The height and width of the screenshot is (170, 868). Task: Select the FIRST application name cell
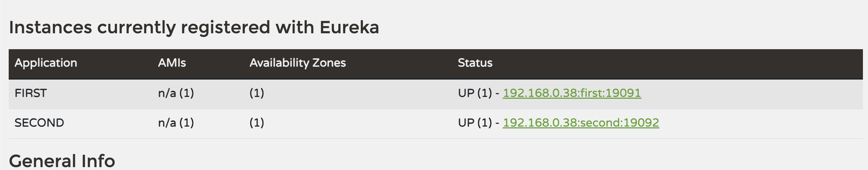pyautogui.click(x=30, y=93)
